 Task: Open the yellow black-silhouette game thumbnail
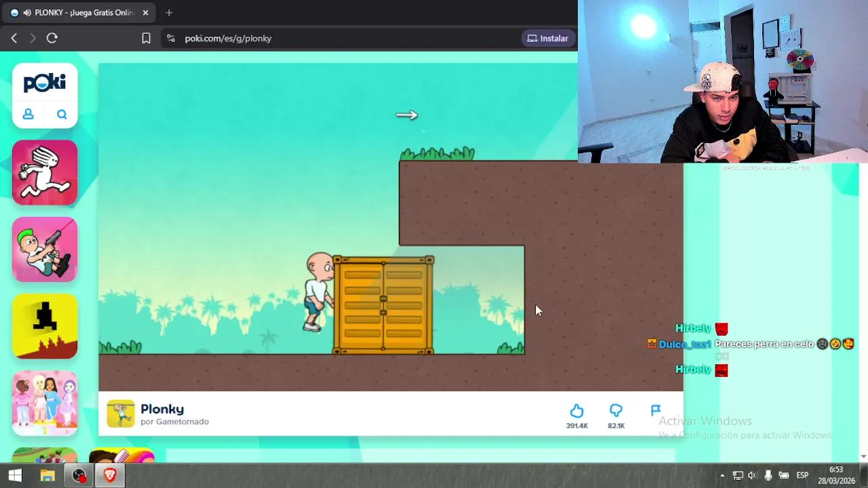pyautogui.click(x=45, y=326)
